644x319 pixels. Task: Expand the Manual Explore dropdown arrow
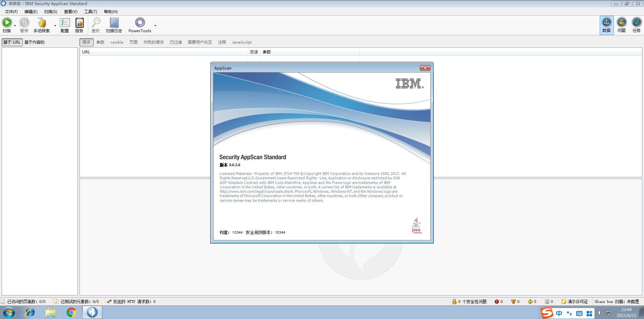[55, 26]
